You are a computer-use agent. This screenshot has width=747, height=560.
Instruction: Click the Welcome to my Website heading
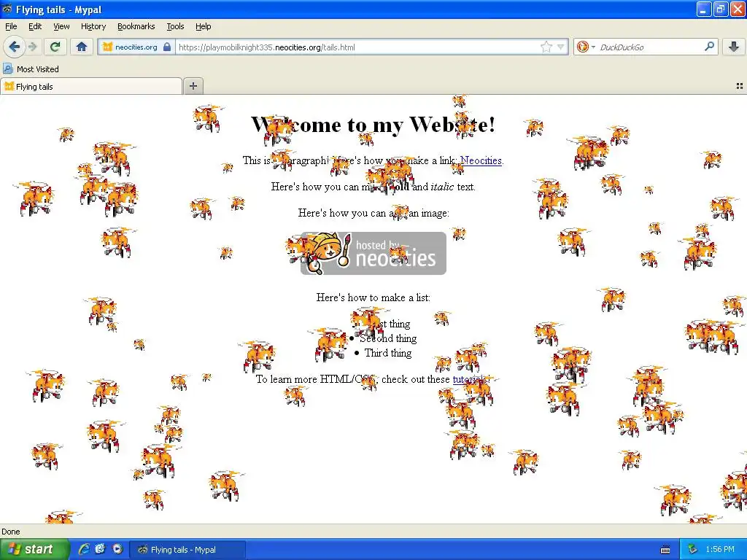[373, 125]
